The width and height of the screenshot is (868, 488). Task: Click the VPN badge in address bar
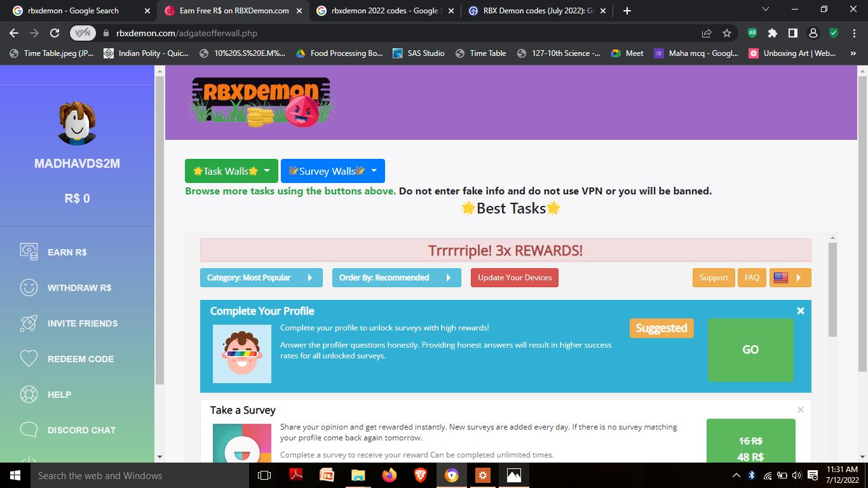tap(83, 33)
